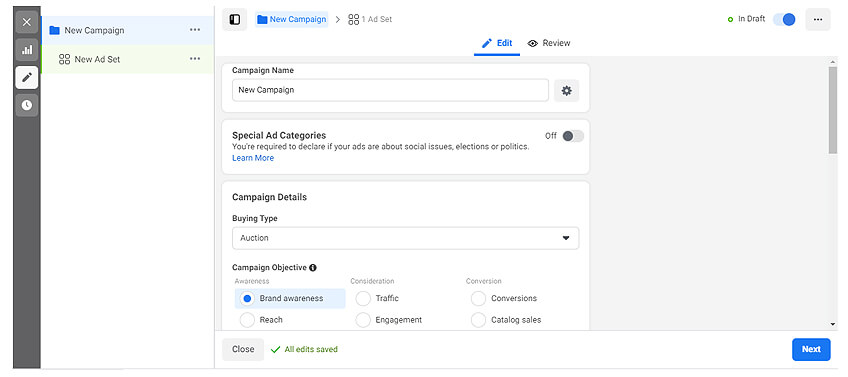Select the Engagement objective

point(389,320)
